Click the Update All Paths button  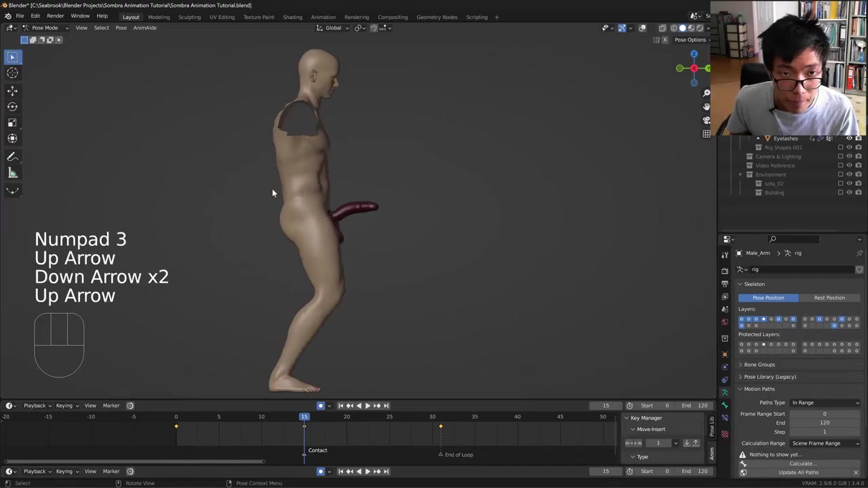click(x=798, y=472)
